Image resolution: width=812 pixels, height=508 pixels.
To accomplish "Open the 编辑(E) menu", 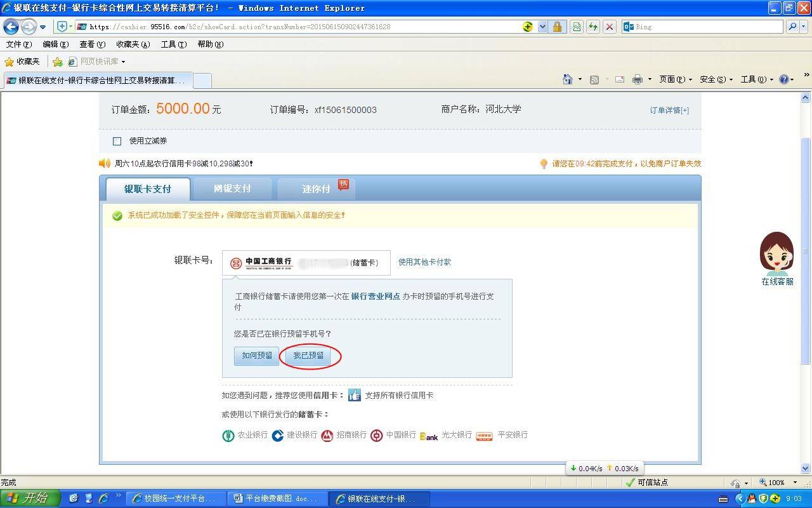I will [55, 44].
